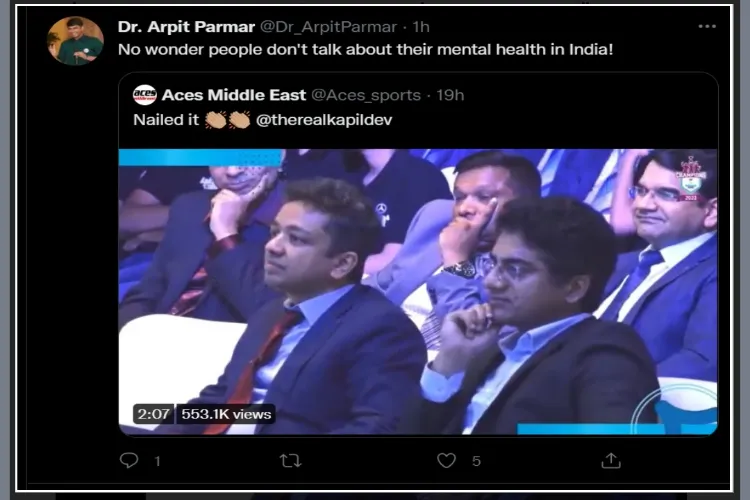The height and width of the screenshot is (500, 750).
Task: Open the @Dr_ArpitParmar handle link
Action: click(328, 27)
